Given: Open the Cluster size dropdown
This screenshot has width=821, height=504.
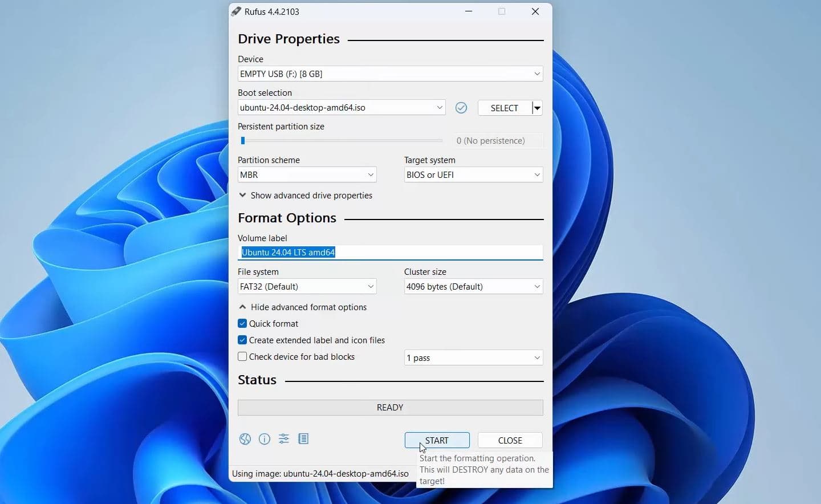Looking at the screenshot, I should point(473,287).
